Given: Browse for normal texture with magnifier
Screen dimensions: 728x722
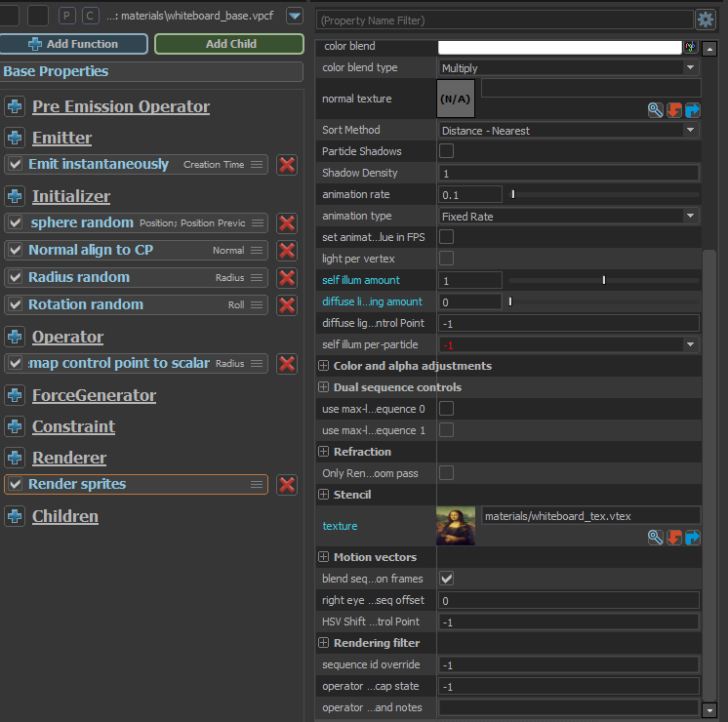Looking at the screenshot, I should 655,110.
